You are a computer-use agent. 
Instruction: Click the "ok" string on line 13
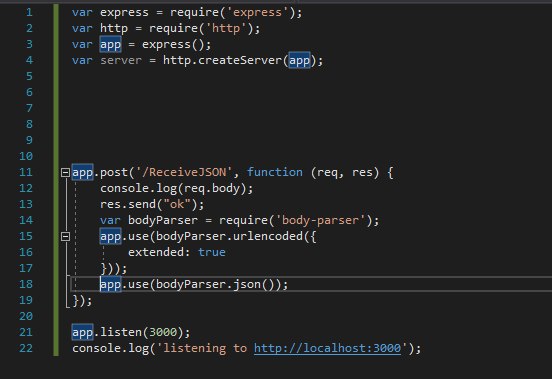pos(177,204)
